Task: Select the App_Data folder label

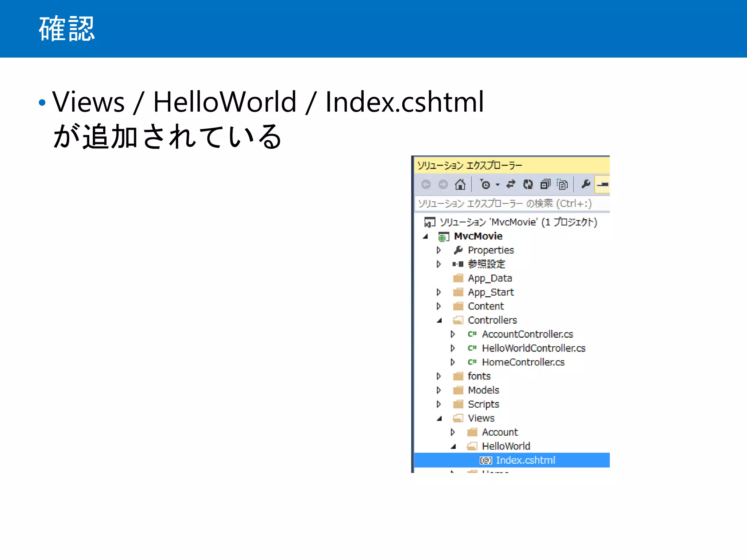Action: (490, 278)
